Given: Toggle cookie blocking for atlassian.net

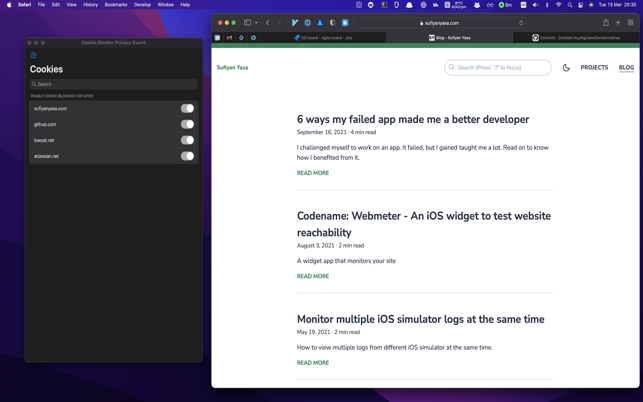Looking at the screenshot, I should coord(187,156).
